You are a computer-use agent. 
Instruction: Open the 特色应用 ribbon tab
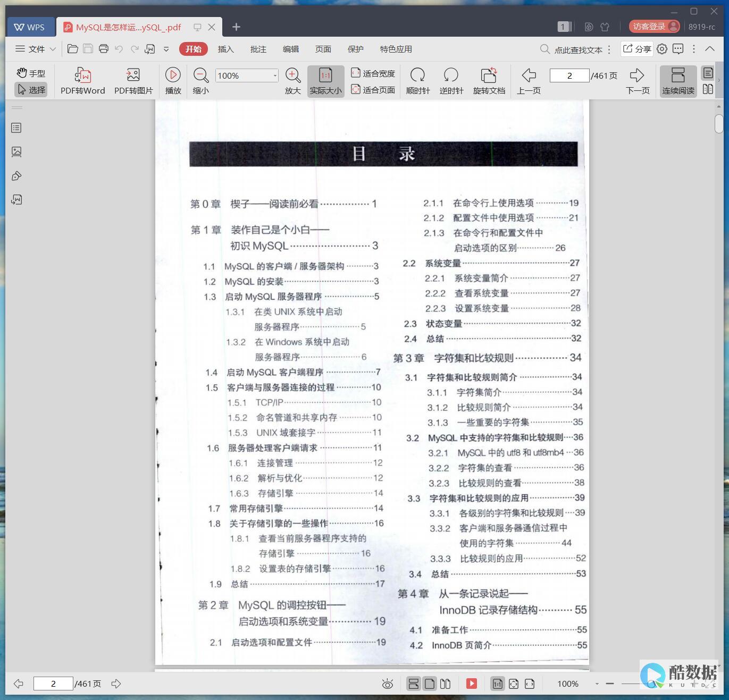tap(396, 49)
